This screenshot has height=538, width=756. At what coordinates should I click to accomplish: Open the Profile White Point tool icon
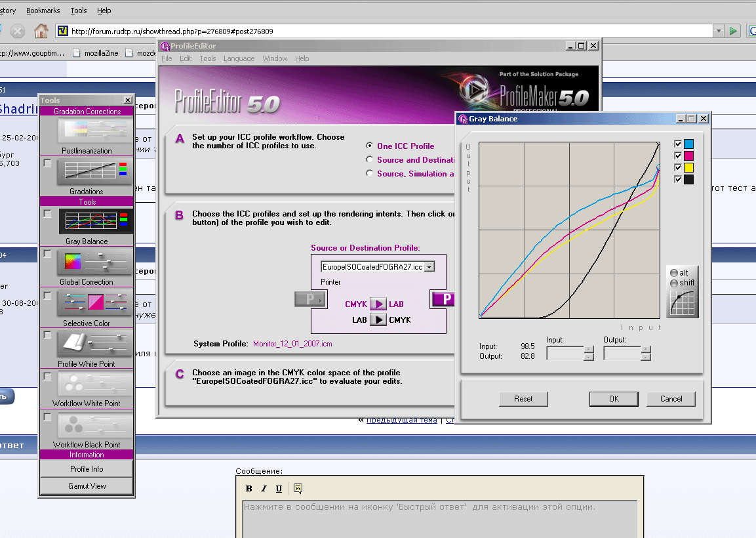pyautogui.click(x=95, y=344)
